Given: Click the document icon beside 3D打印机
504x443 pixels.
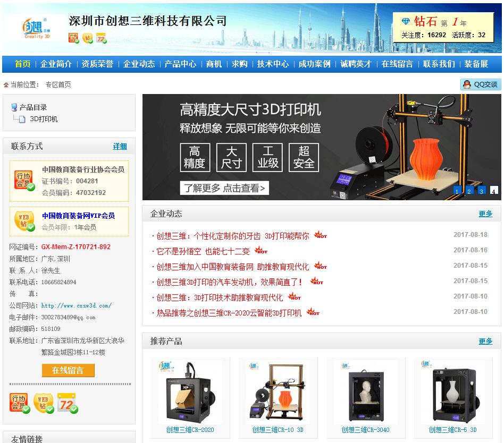Looking at the screenshot, I should 22,120.
